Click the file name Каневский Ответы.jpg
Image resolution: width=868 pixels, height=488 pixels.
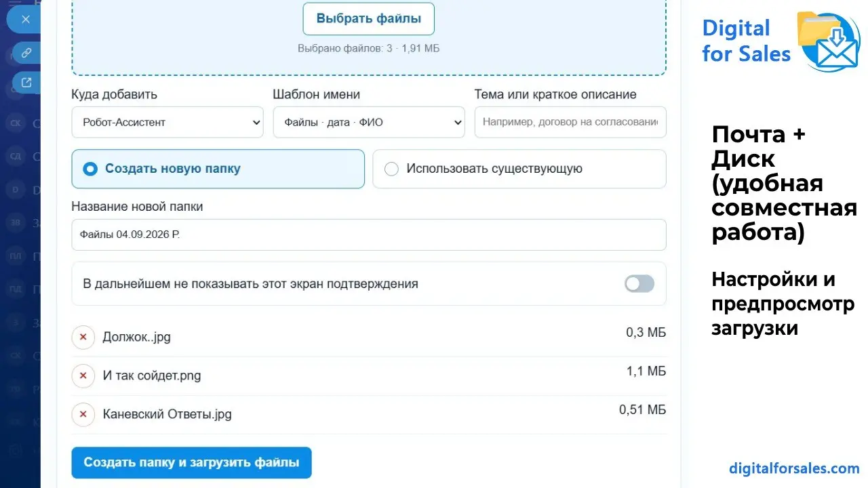(167, 414)
